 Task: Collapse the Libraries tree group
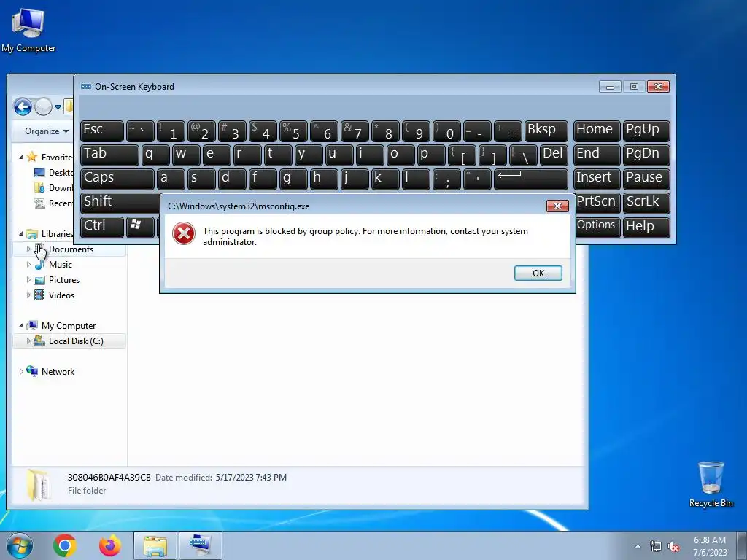[x=21, y=234]
